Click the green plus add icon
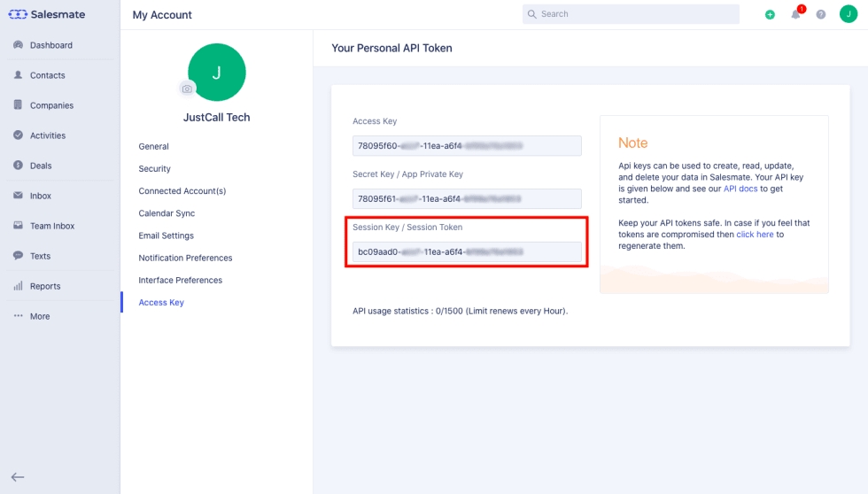This screenshot has width=868, height=494. point(770,15)
